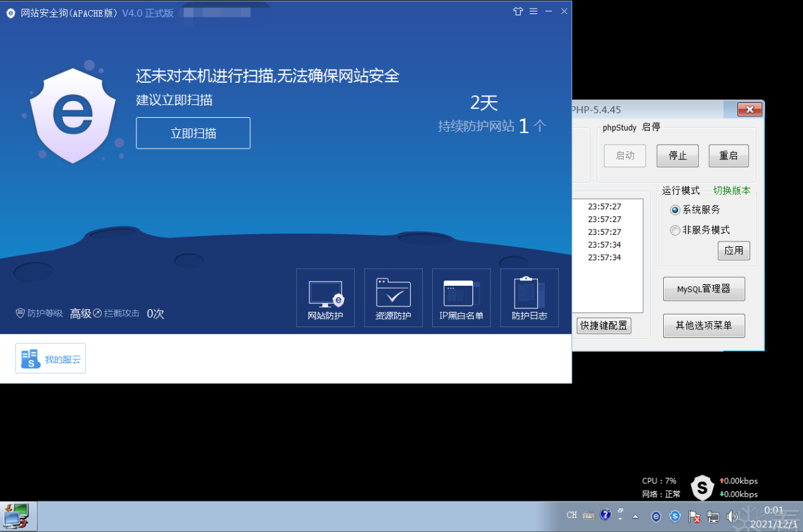The image size is (803, 532).
Task: Open 我的服云 cloud service icon
Action: click(x=50, y=359)
